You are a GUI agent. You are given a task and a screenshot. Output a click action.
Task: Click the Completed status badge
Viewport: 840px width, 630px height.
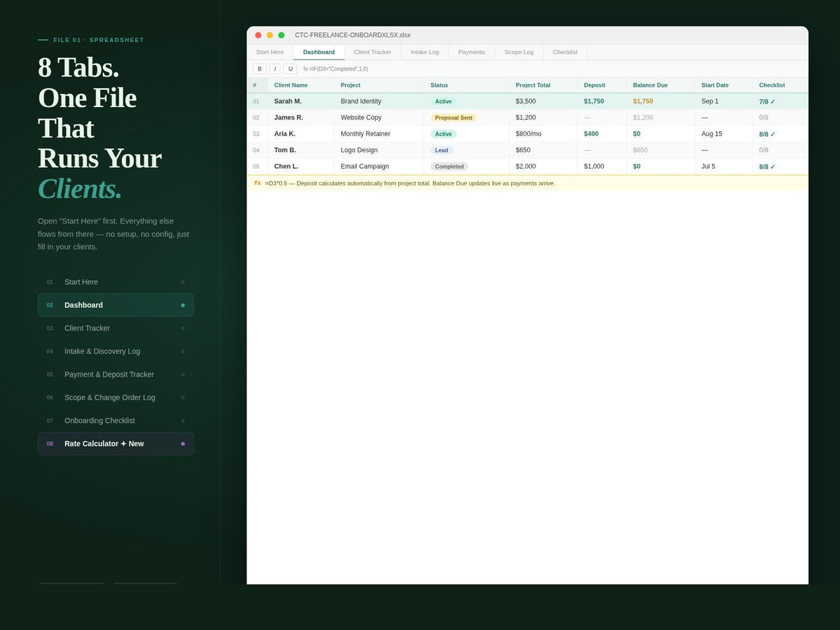tap(449, 167)
